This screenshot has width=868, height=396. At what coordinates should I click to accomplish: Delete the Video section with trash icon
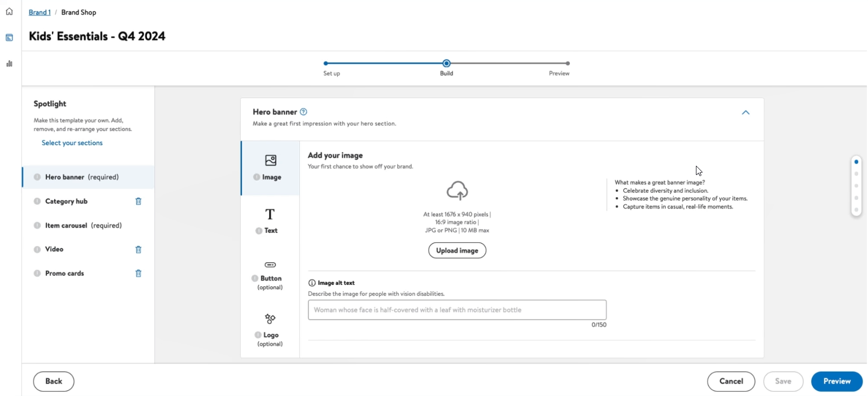point(139,250)
